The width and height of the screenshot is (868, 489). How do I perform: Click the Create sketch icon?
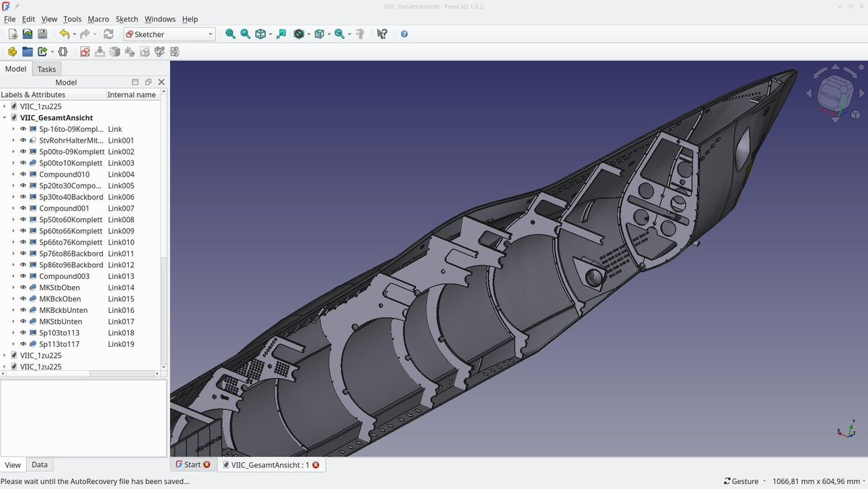(x=85, y=52)
